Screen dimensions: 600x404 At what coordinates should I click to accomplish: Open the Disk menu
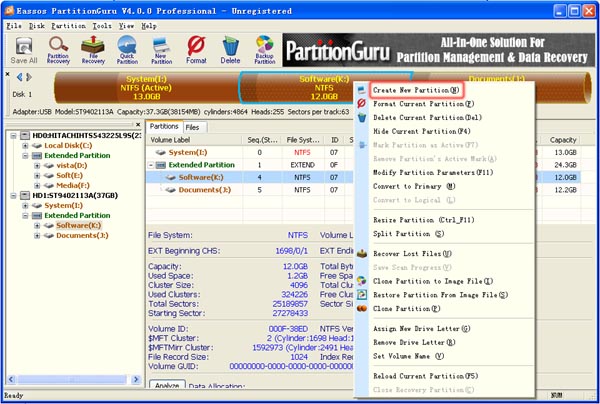(37, 26)
